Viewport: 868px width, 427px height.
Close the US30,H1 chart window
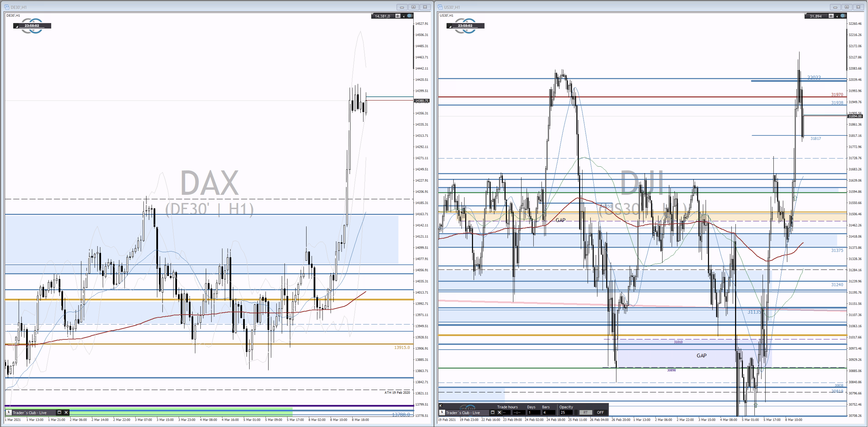coord(859,7)
